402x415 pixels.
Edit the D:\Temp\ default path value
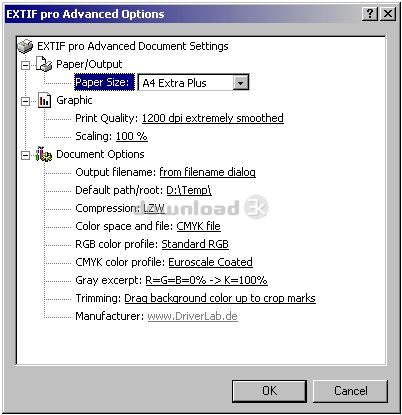click(189, 190)
